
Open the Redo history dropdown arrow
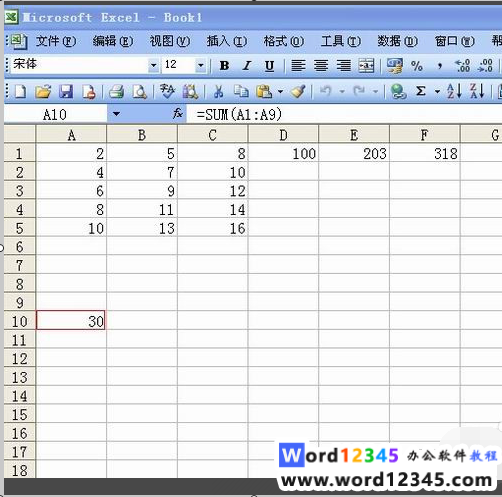pyautogui.click(x=375, y=91)
